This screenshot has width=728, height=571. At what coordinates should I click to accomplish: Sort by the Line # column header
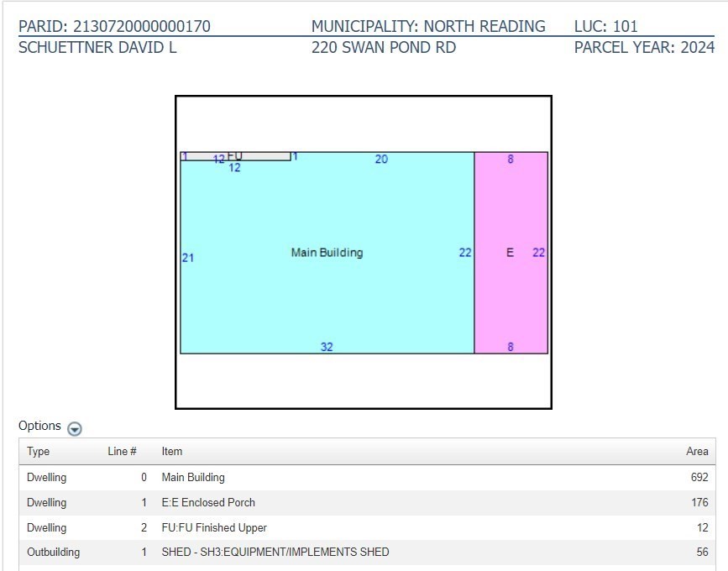(x=122, y=452)
